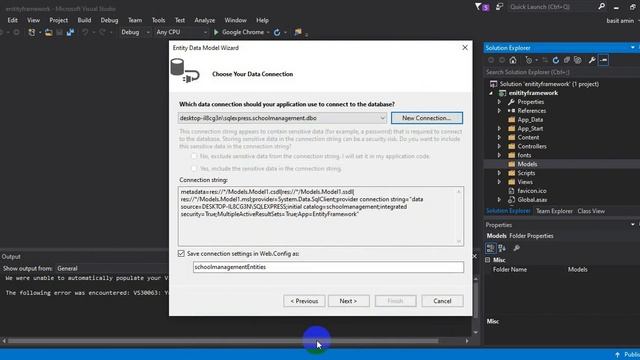The height and width of the screenshot is (360, 640).
Task: Click the feedback icon beside Quick Launch
Action: [x=499, y=7]
